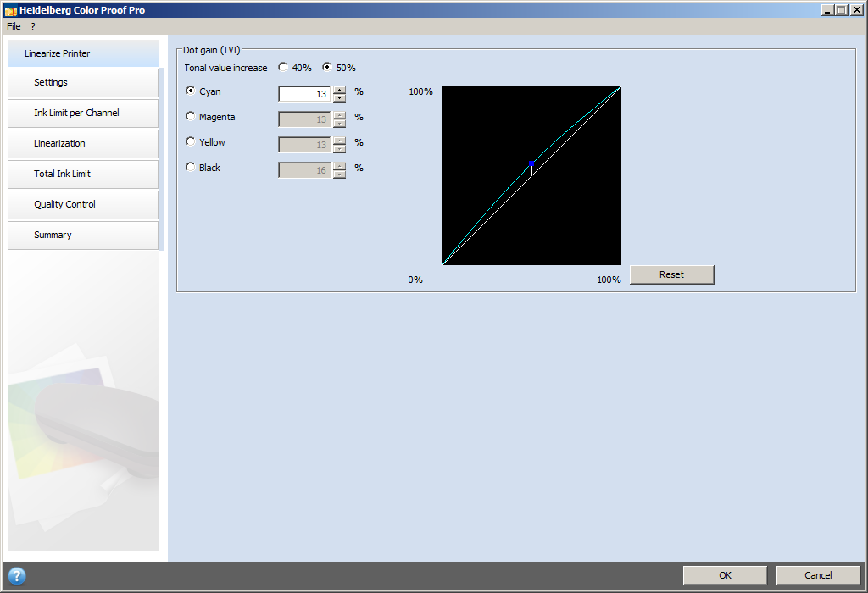Image resolution: width=868 pixels, height=593 pixels.
Task: Open the Ink Limit per Channel step
Action: [83, 113]
